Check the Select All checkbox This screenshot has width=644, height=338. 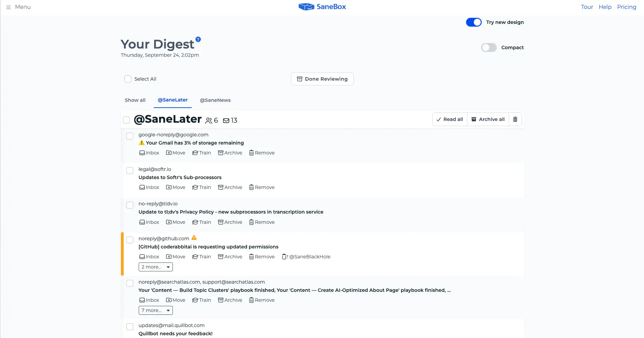(128, 79)
